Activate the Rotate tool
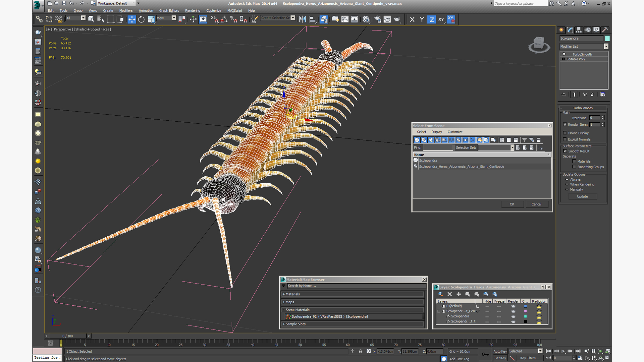The width and height of the screenshot is (644, 362). [x=141, y=19]
